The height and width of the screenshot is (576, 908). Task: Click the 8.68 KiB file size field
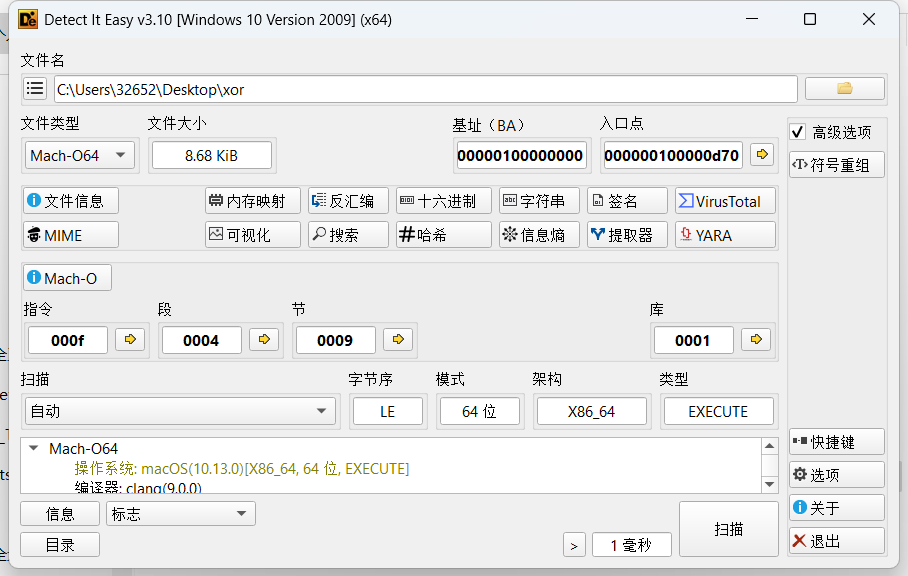pos(211,155)
